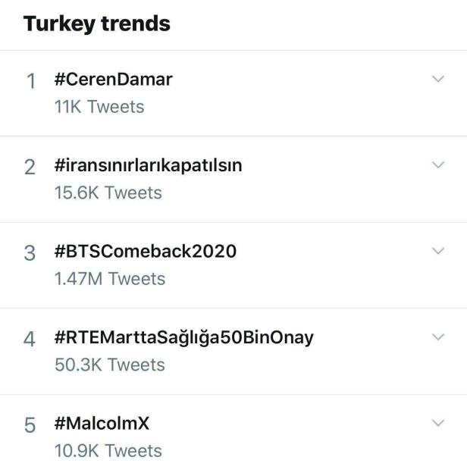
Task: Open the #CerenDamar trending hashtag
Action: pyautogui.click(x=113, y=79)
